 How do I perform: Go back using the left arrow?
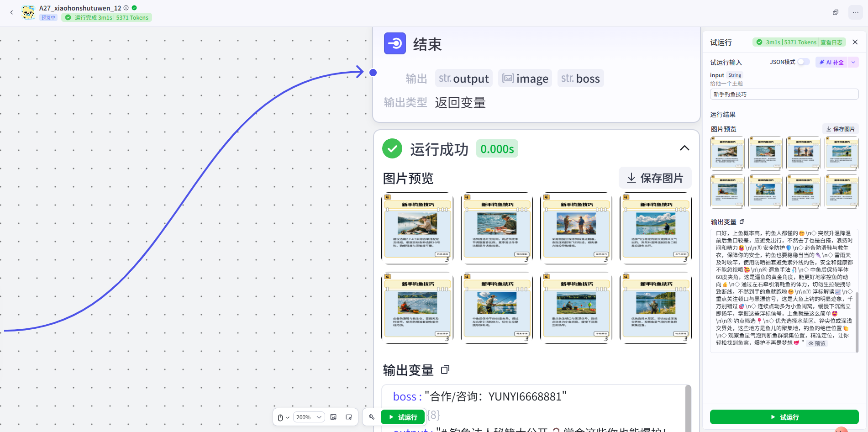(x=11, y=12)
